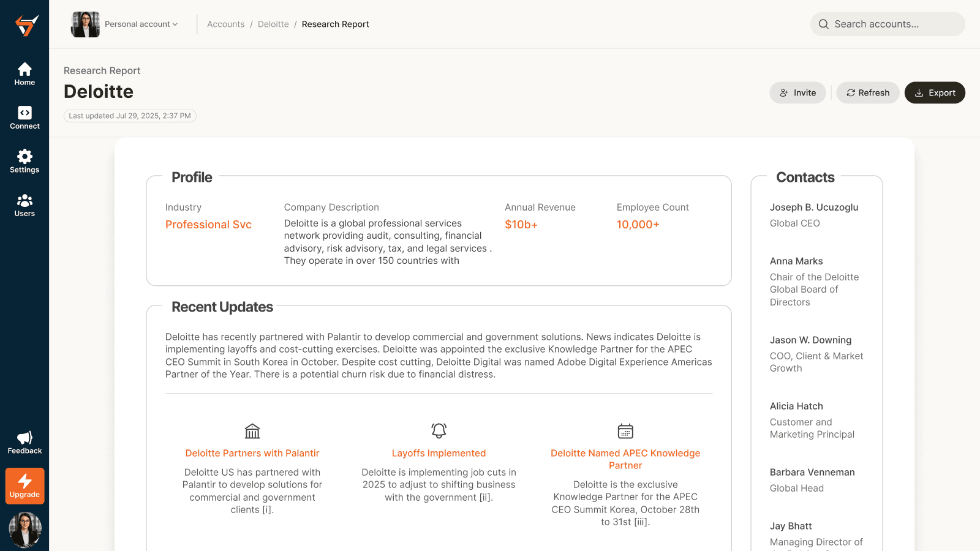Open the Feedback megaphone
Screen dimensions: 980x551
(24, 443)
